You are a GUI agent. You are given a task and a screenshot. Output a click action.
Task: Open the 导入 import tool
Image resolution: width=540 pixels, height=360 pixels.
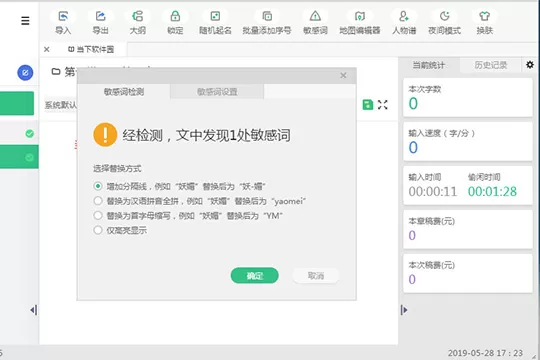[63, 22]
